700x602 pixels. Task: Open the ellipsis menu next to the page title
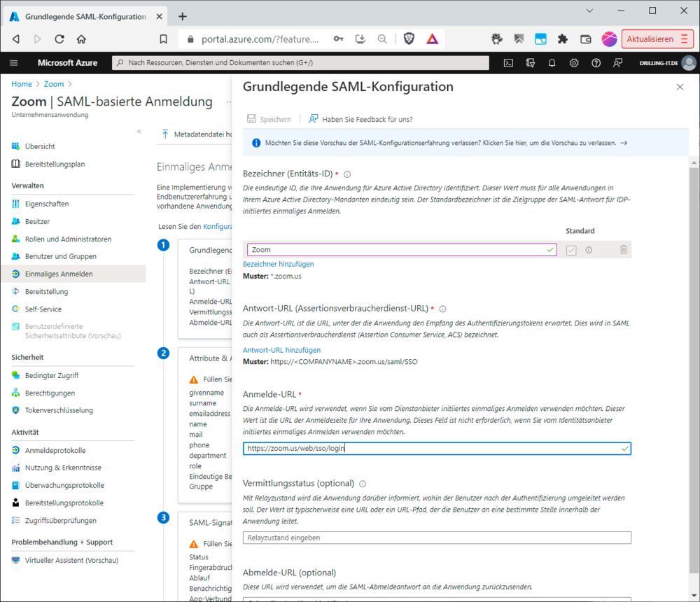tap(229, 101)
